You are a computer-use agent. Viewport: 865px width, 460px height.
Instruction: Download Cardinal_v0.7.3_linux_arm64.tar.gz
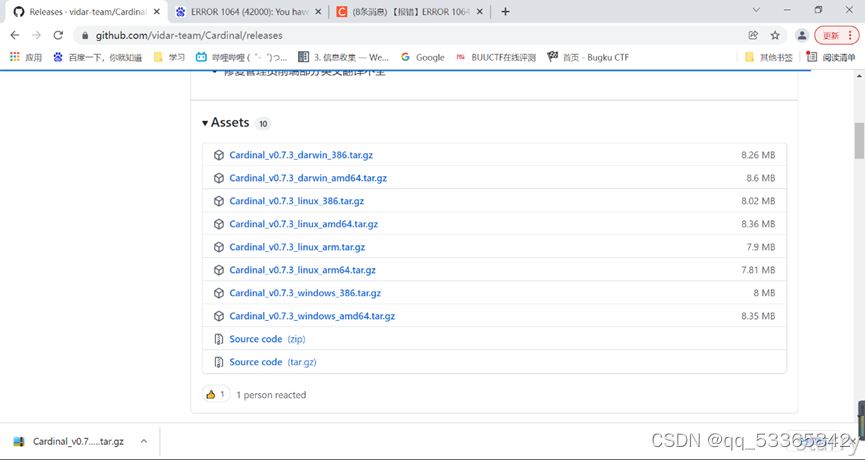pos(303,270)
